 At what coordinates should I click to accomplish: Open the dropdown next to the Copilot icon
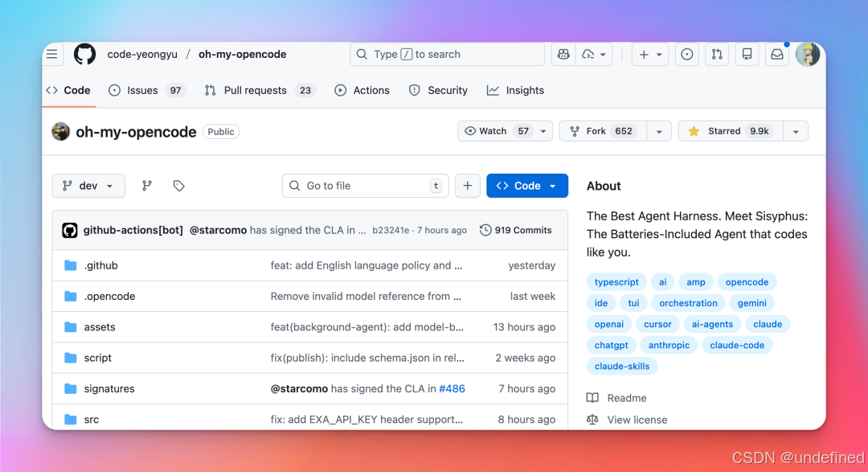pyautogui.click(x=594, y=55)
